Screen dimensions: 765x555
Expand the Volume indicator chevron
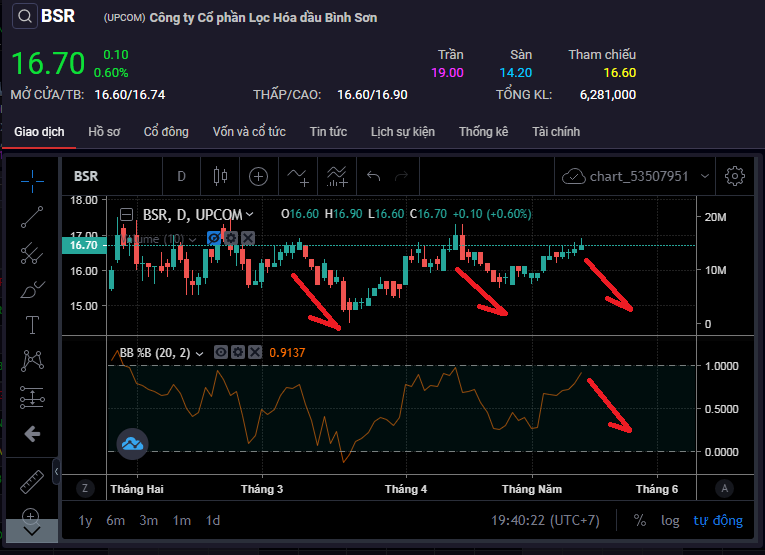[192, 239]
